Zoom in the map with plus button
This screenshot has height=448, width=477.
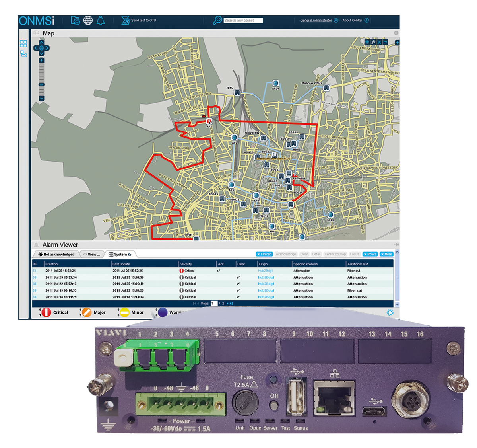(x=41, y=60)
